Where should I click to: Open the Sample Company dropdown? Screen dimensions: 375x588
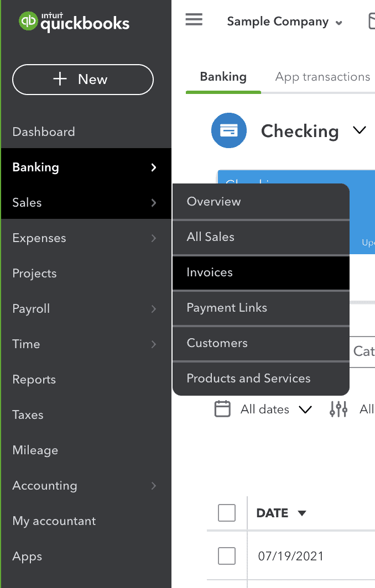pyautogui.click(x=284, y=22)
